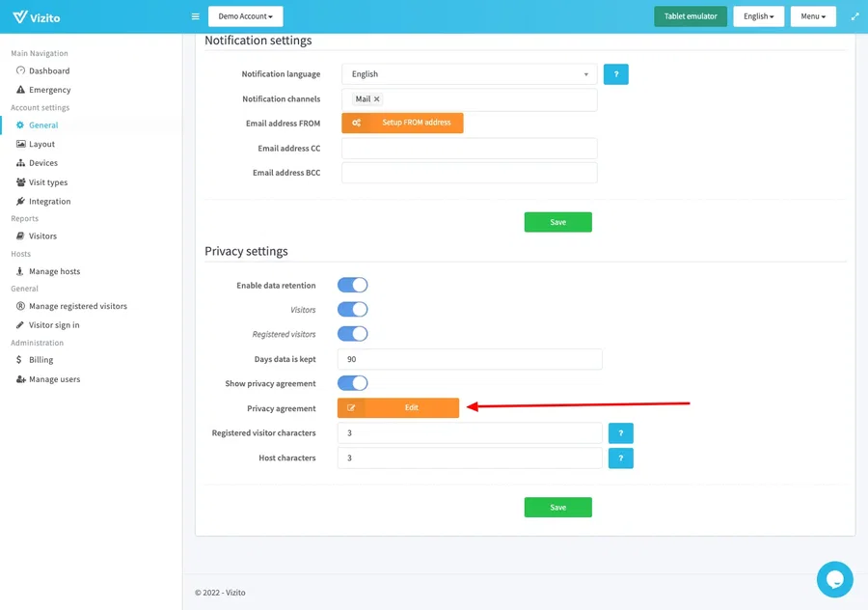Click the Edit privacy agreement button

398,408
